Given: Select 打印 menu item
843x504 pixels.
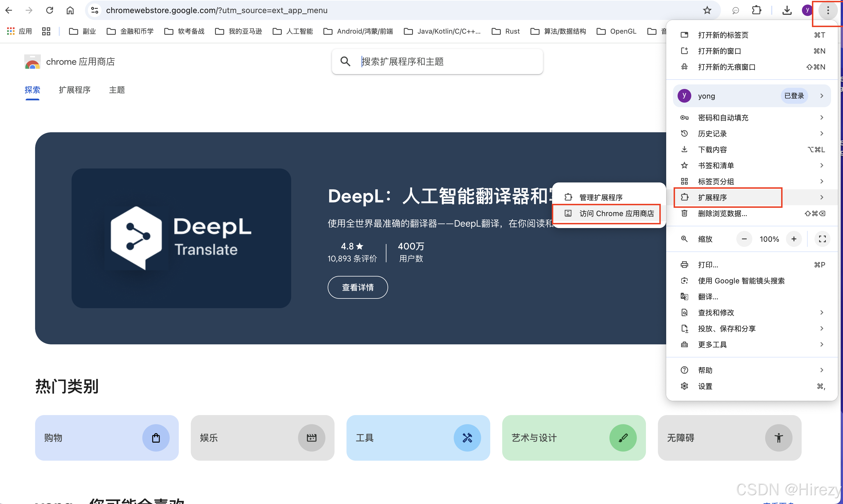Looking at the screenshot, I should click(x=752, y=265).
